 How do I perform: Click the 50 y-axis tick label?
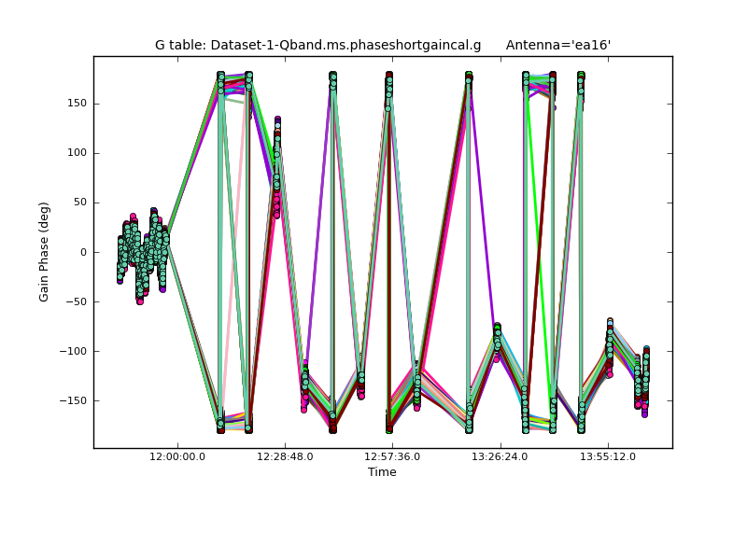(78, 203)
